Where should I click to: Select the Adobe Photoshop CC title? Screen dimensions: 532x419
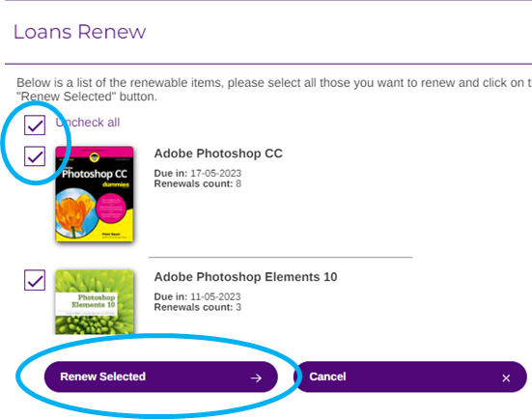pos(218,154)
